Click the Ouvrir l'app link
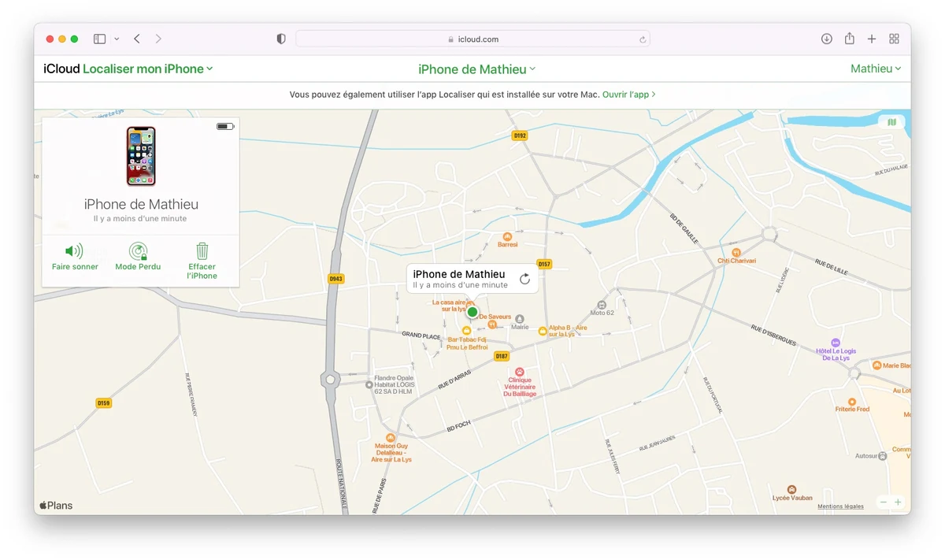The height and width of the screenshot is (560, 945). 629,95
